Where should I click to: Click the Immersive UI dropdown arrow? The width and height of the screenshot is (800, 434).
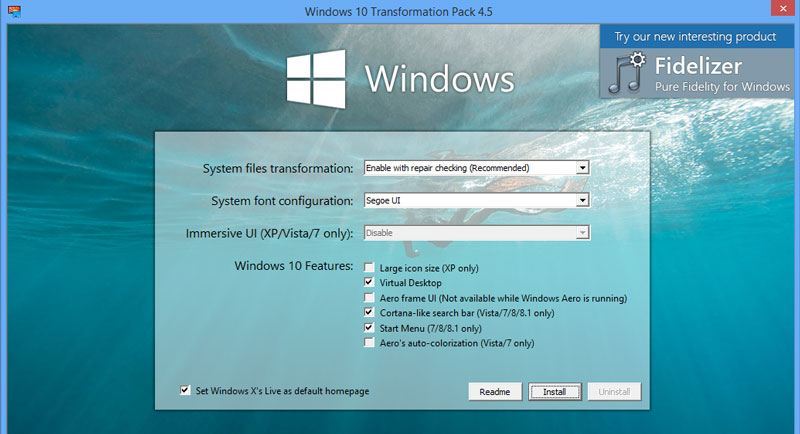[582, 233]
